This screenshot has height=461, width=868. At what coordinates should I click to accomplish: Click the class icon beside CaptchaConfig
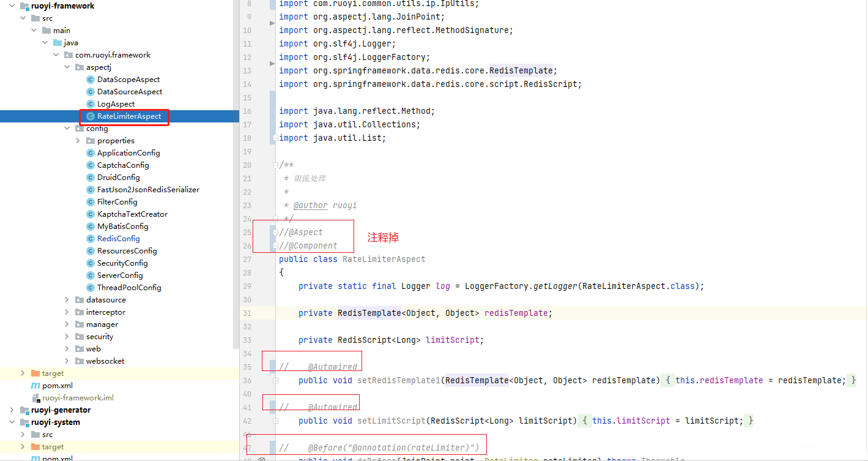point(91,165)
